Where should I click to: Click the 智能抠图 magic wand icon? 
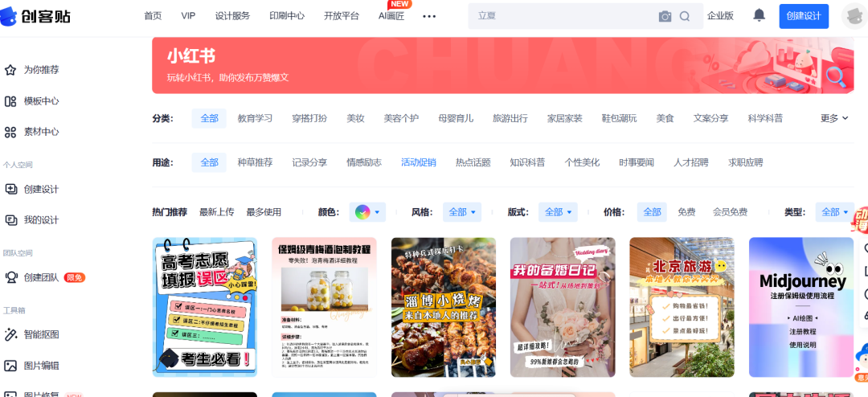click(x=10, y=334)
